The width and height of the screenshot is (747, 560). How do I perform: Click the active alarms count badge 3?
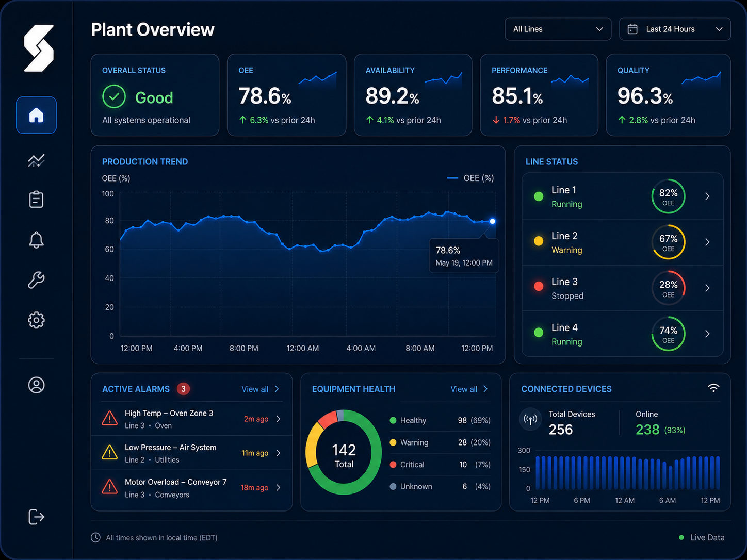183,389
